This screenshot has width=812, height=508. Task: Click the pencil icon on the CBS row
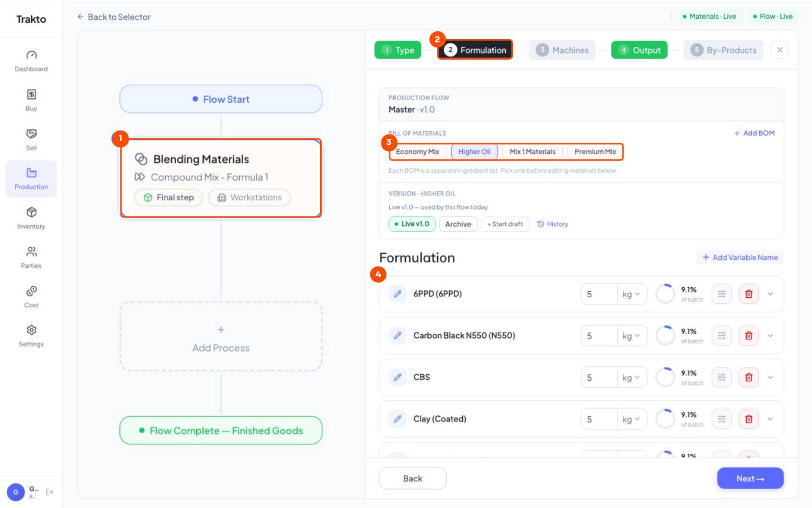tap(398, 378)
